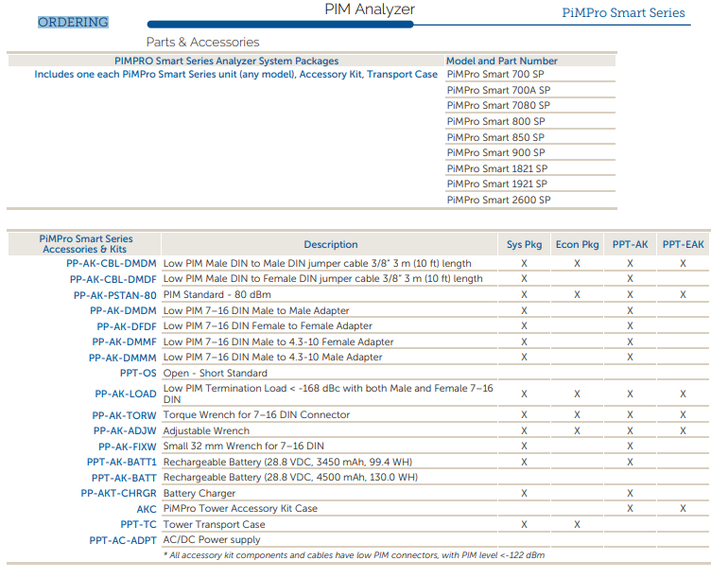
Task: Click the Description column header
Action: tap(330, 245)
